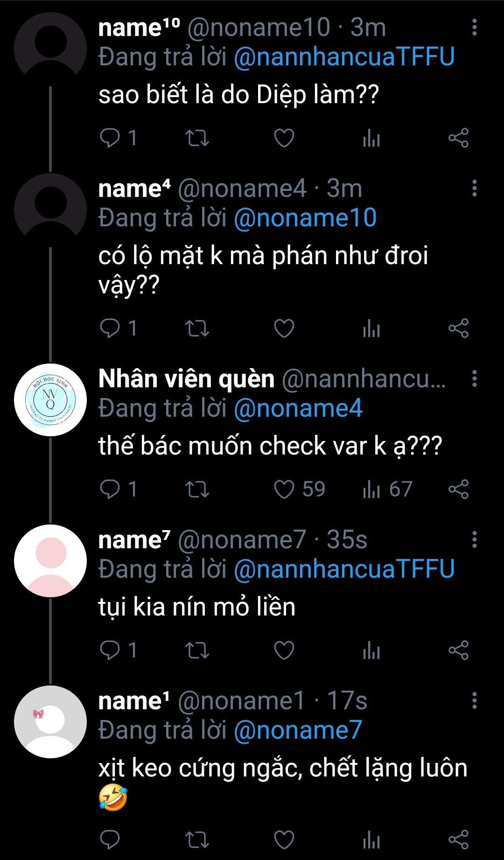504x860 pixels.
Task: Reply to name¹⁰'s tweet about Diệp
Action: point(110,138)
